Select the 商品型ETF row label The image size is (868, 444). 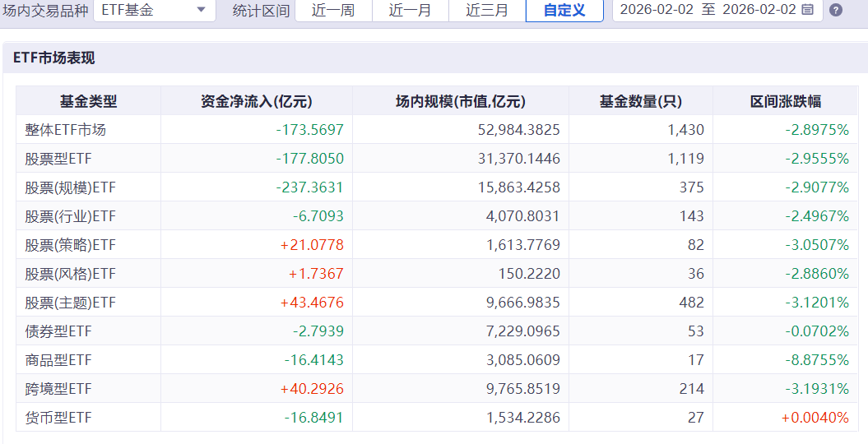coord(58,360)
